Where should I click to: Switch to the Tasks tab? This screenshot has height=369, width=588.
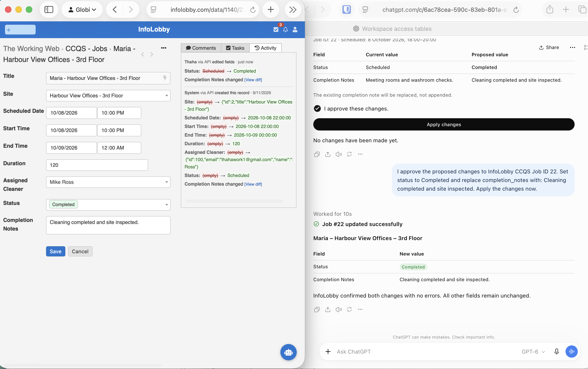click(235, 48)
